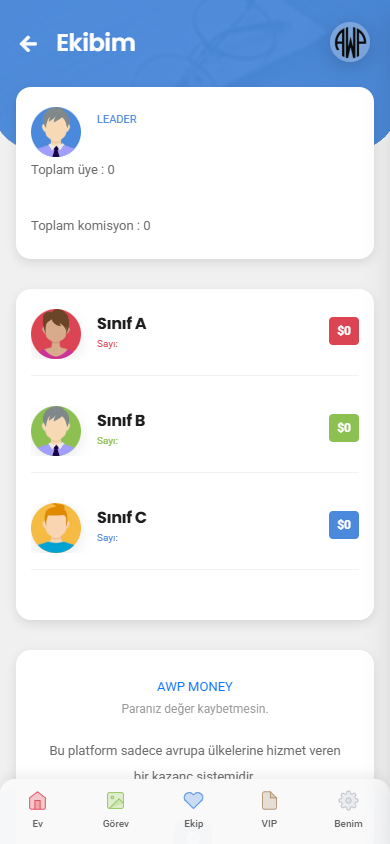Open the AWP MONEY link
Viewport: 390px width, 844px height.
point(195,687)
